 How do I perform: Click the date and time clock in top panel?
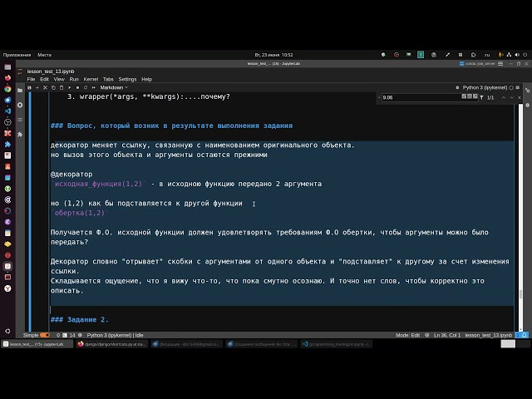click(x=273, y=55)
